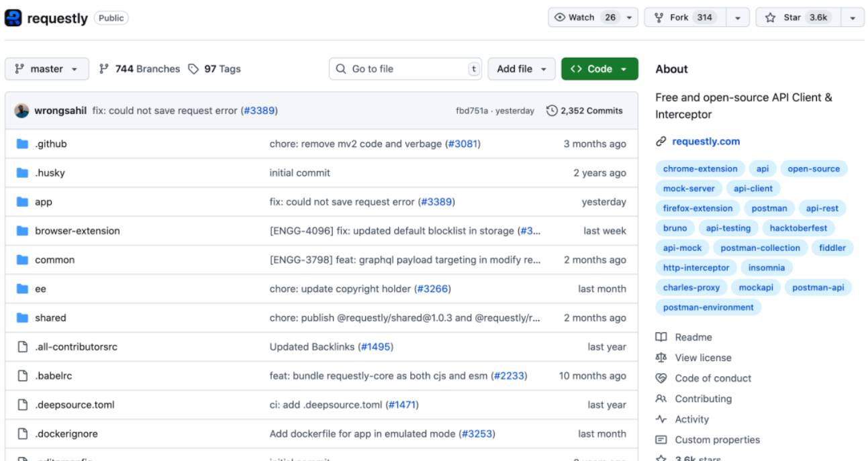868x461 pixels.
Task: Open the Code of conduct link
Action: tap(713, 378)
